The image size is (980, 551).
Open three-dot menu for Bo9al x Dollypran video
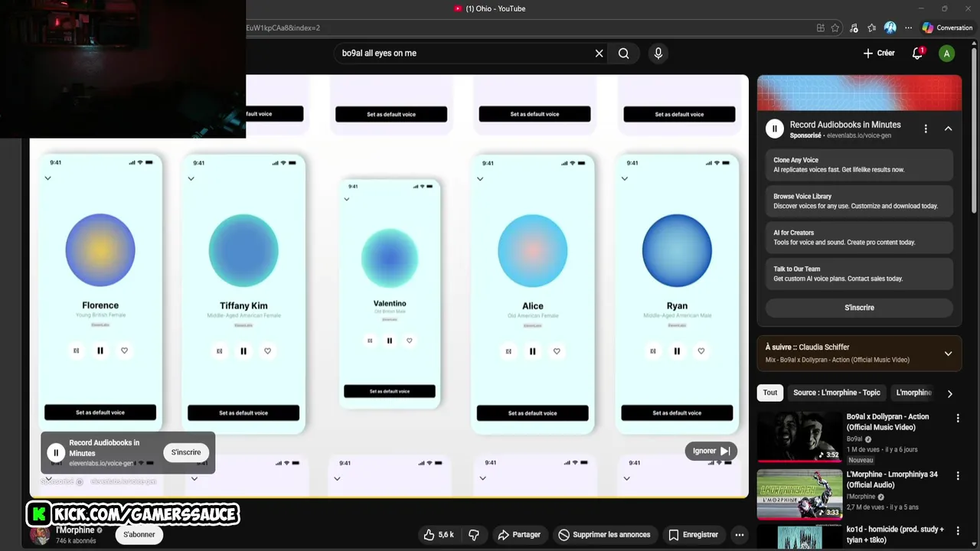pos(958,419)
